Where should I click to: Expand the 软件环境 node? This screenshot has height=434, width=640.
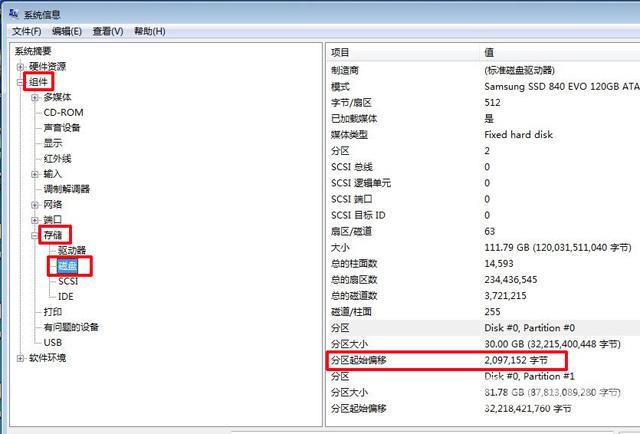pyautogui.click(x=20, y=358)
